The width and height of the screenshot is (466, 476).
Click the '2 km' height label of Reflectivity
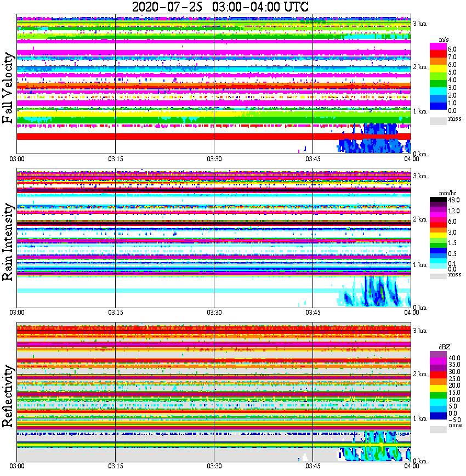coord(419,373)
